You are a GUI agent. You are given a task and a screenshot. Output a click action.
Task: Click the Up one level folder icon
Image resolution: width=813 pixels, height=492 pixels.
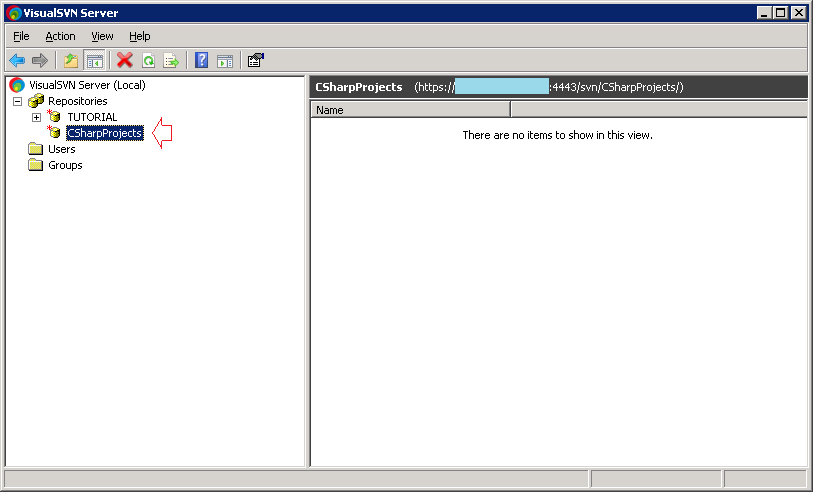[x=71, y=61]
